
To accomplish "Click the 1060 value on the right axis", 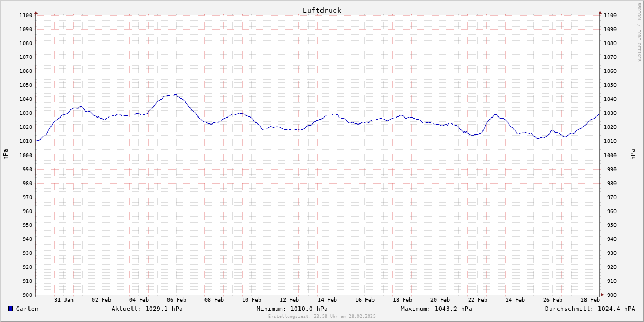I will pos(610,71).
